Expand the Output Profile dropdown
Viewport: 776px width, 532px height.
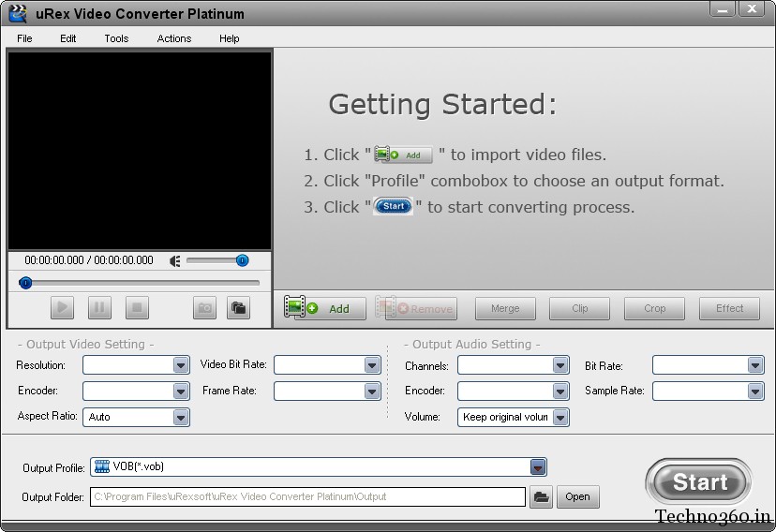coord(538,466)
